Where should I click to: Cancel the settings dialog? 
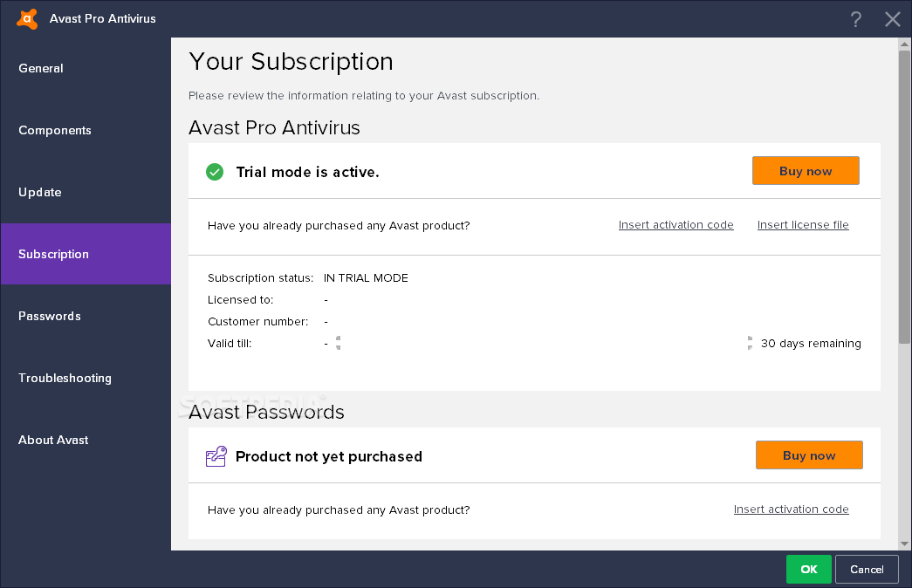[867, 570]
